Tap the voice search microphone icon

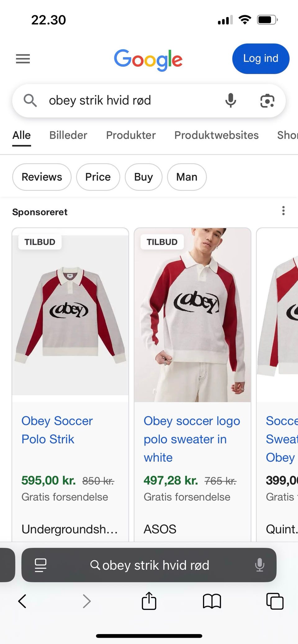pos(230,100)
